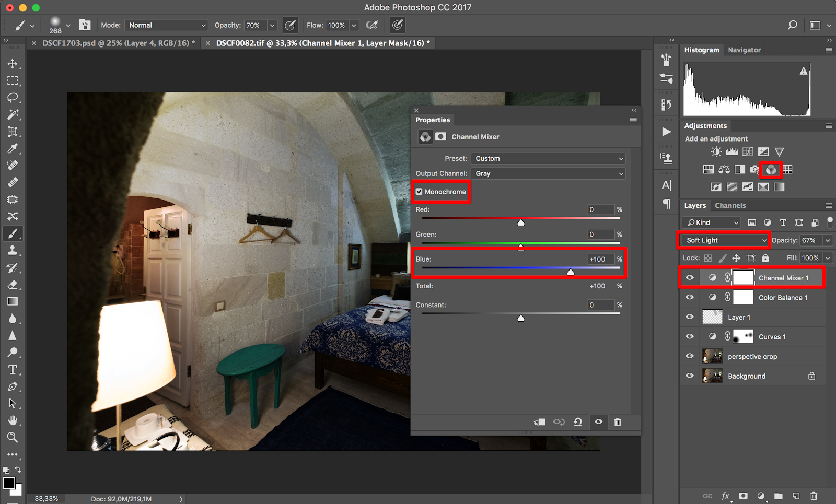The image size is (836, 504).
Task: Reset adjustment to defaults in Properties
Action: tap(578, 422)
